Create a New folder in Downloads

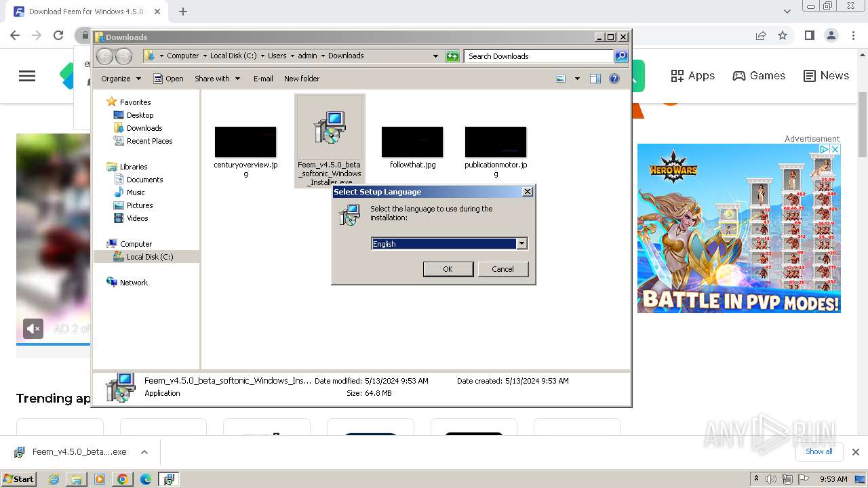(302, 79)
